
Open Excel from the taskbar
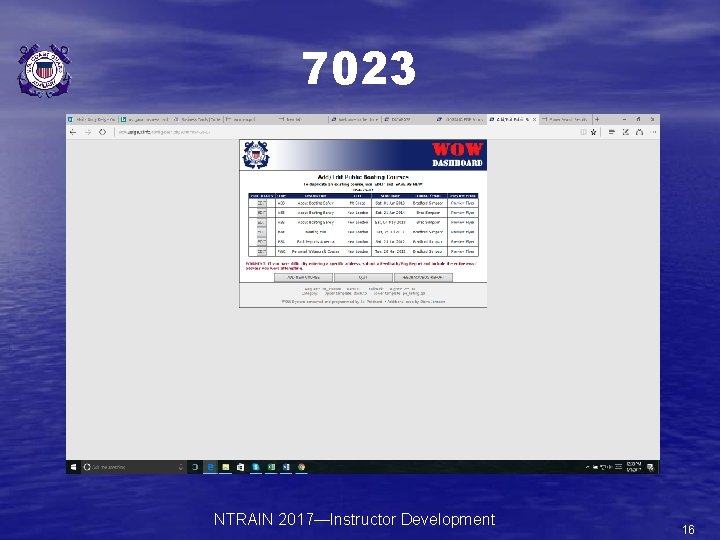271,467
